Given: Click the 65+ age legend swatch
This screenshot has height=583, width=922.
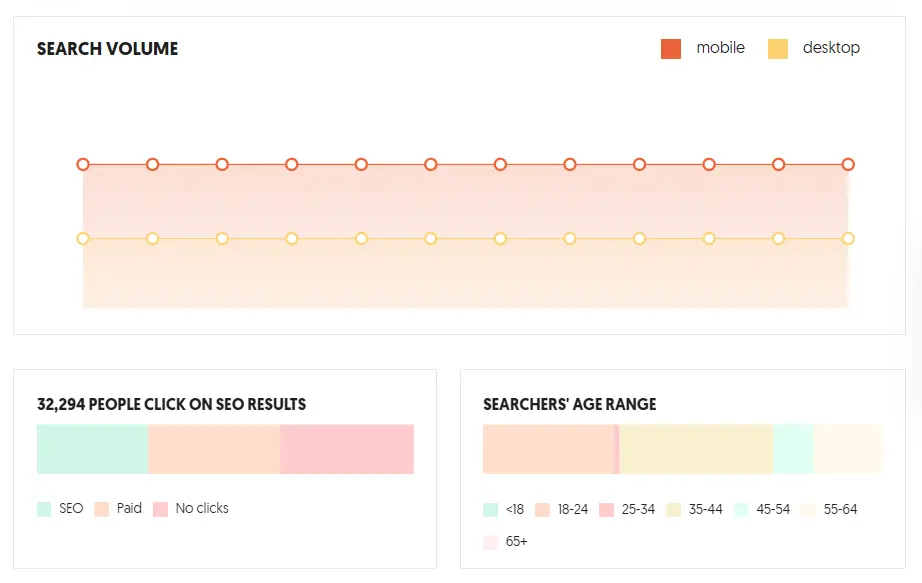Looking at the screenshot, I should click(490, 542).
